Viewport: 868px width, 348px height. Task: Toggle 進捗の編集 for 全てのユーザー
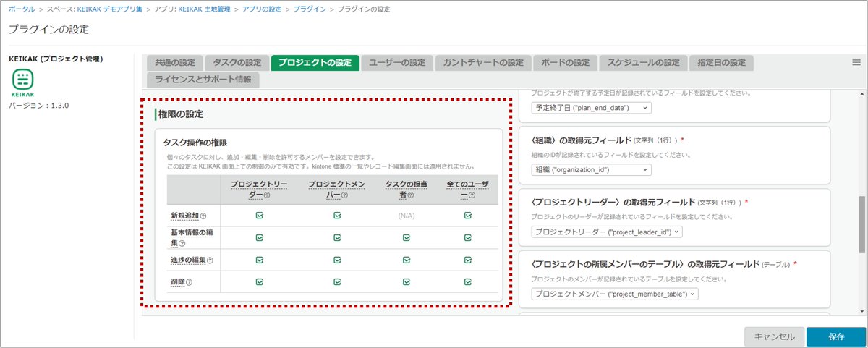[x=468, y=259]
